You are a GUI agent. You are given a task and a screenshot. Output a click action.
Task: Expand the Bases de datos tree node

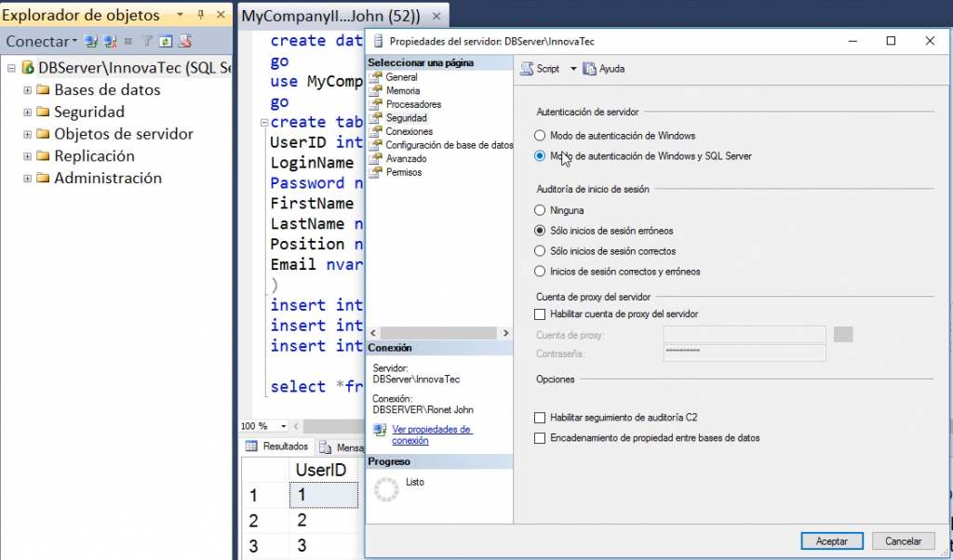point(26,89)
